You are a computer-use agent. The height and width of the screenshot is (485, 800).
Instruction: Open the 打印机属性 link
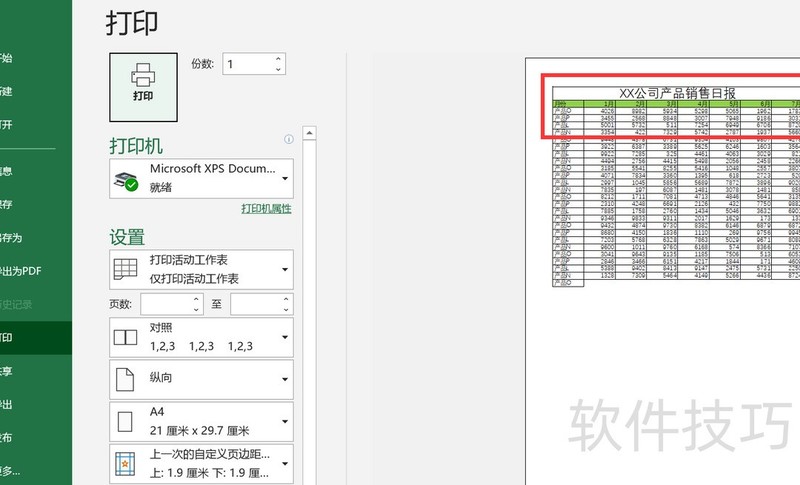point(266,208)
